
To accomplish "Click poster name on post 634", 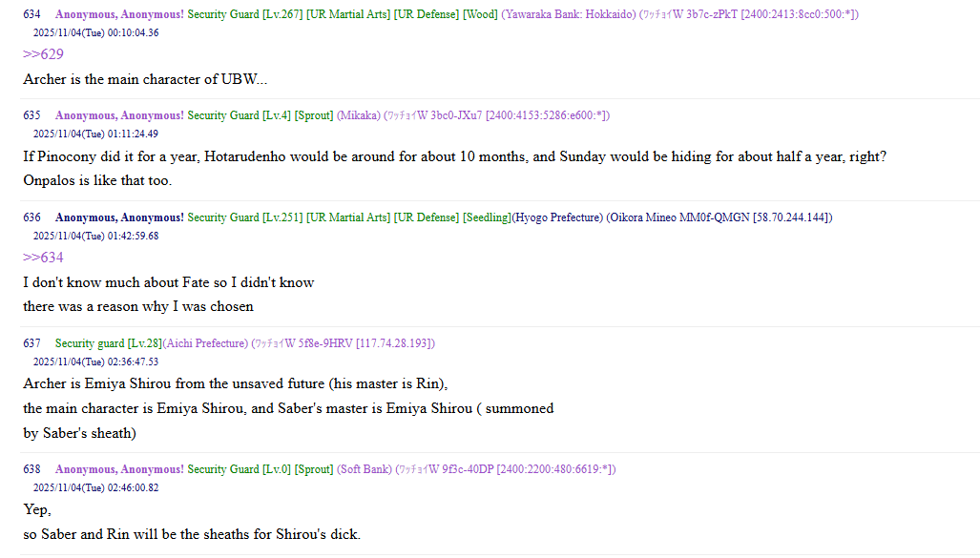I will (x=119, y=14).
